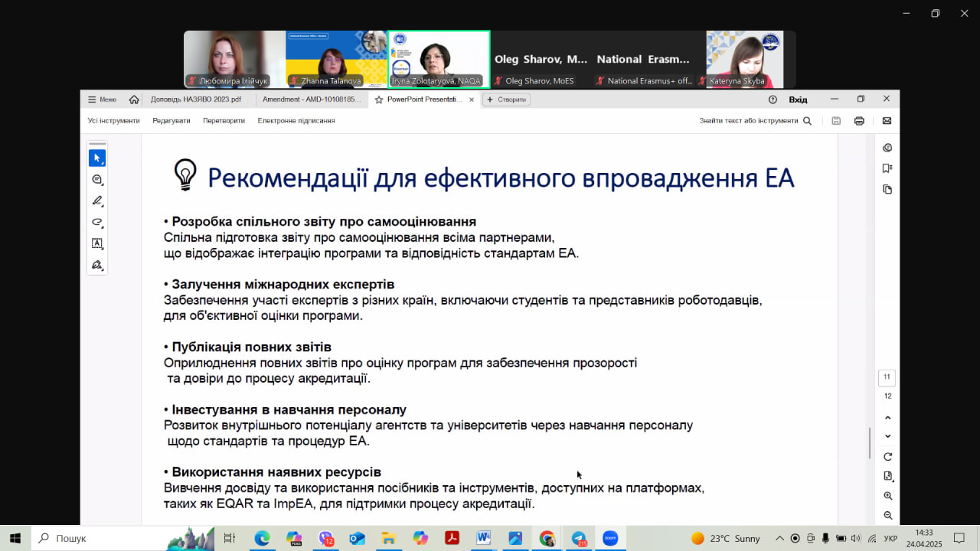Show hidden system tray icons
Screen dimensions: 980x551
click(x=779, y=539)
